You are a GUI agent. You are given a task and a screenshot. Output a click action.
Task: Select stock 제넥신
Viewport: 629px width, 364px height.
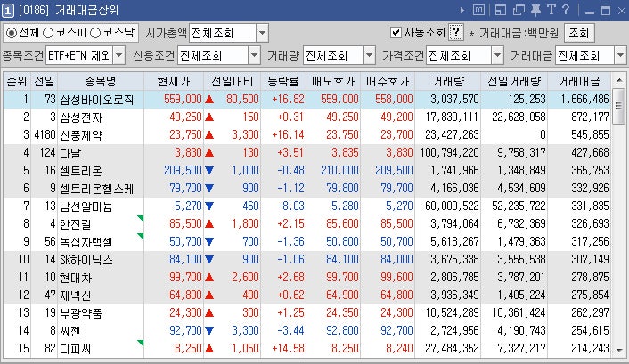pos(76,295)
